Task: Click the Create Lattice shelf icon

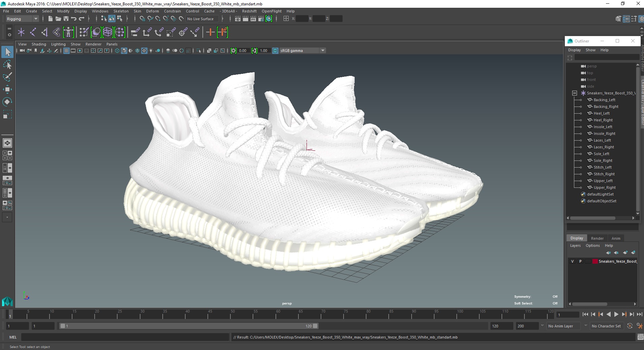Action: 107,32
